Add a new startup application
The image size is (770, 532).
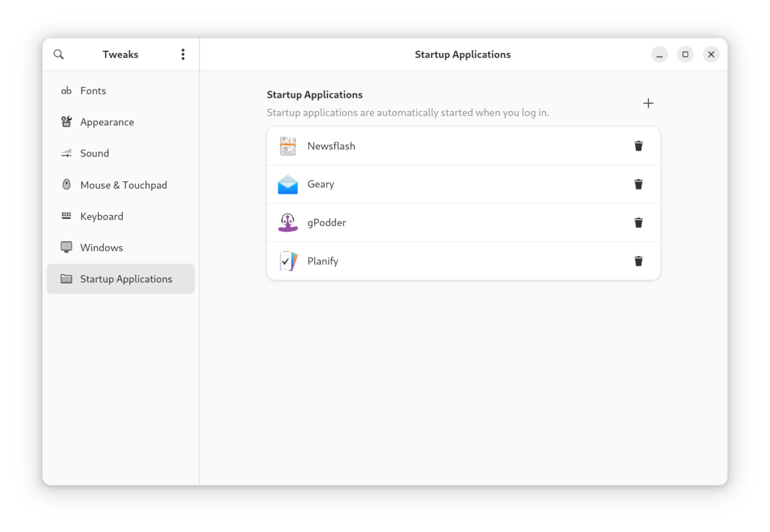(648, 103)
